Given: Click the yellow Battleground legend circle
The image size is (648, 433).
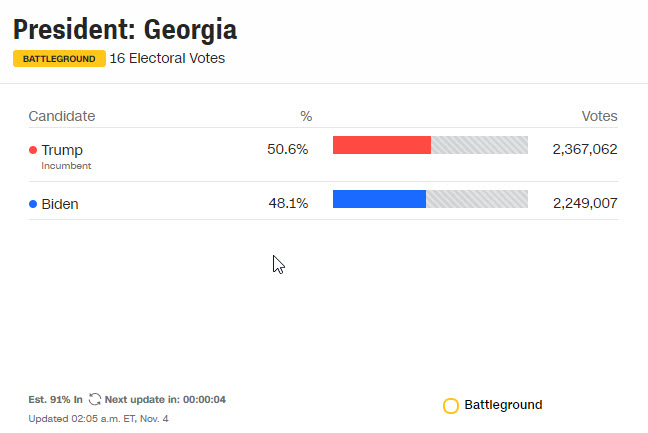Looking at the screenshot, I should [x=451, y=406].
